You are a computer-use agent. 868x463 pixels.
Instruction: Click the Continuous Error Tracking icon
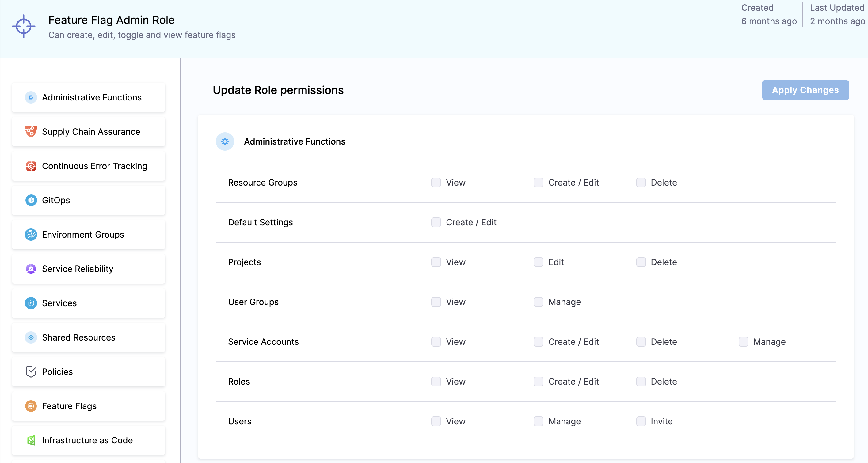31,166
